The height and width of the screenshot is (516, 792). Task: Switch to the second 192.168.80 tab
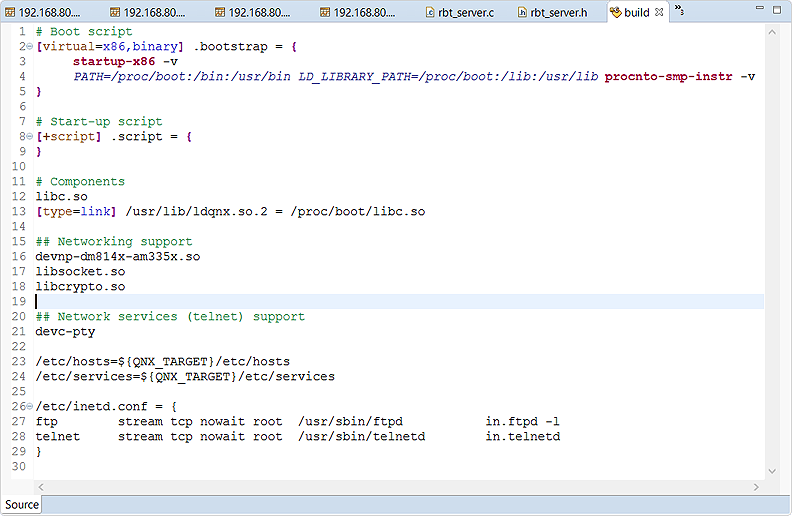(148, 12)
